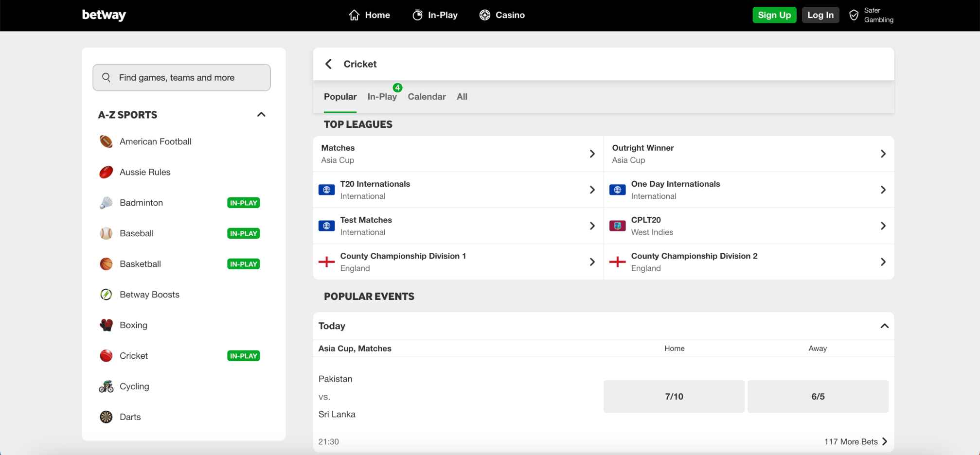Switch to the In-Play tab
The width and height of the screenshot is (980, 455).
382,97
